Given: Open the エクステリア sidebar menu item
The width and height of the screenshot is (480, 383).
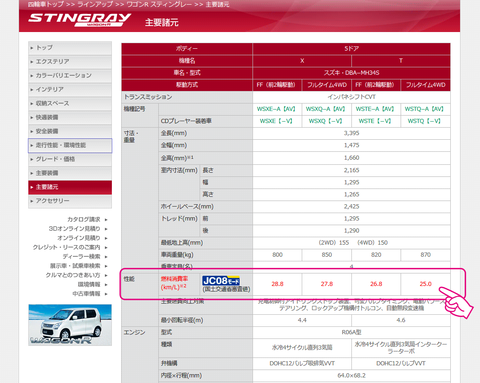Looking at the screenshot, I should pos(70,62).
